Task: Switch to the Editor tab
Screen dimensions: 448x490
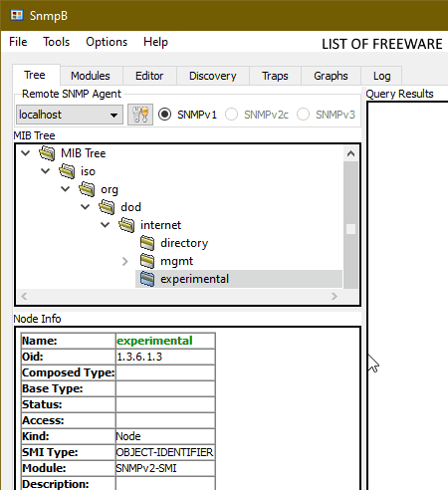Action: pos(149,76)
